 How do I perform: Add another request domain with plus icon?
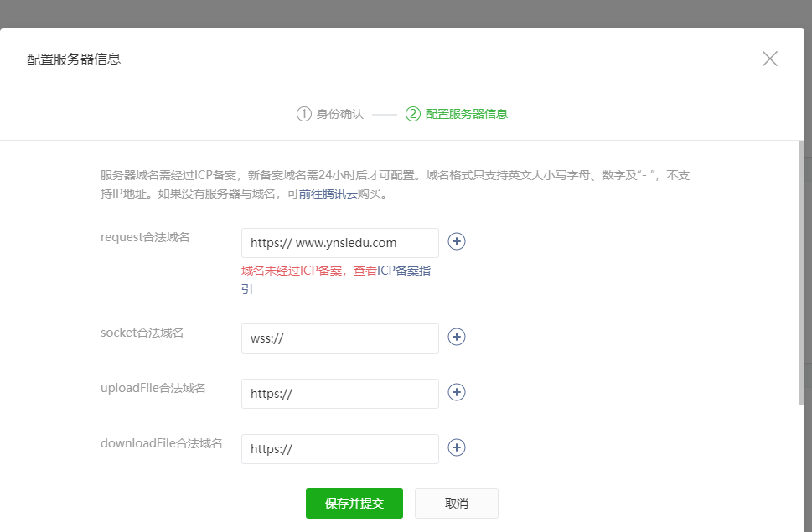[x=457, y=242]
